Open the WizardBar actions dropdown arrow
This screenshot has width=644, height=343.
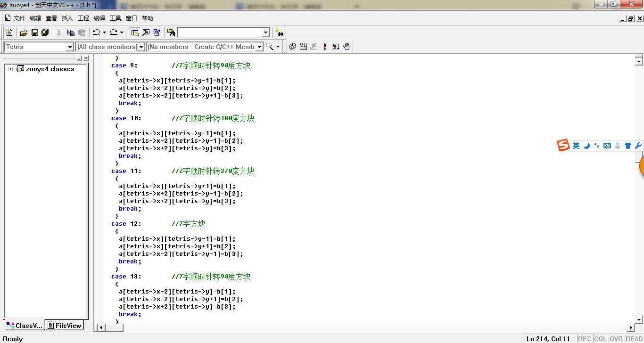click(x=278, y=47)
